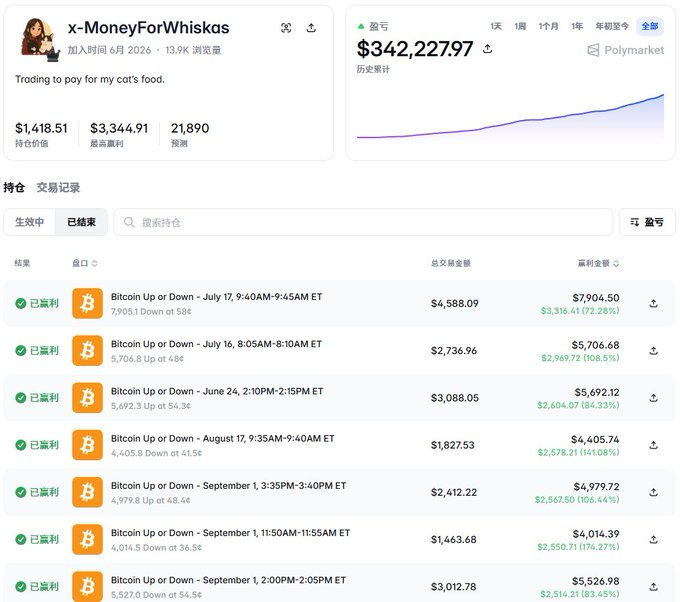Click green win checkmark on June 24 row
Viewport: 680px width, 602px height.
pyautogui.click(x=20, y=398)
